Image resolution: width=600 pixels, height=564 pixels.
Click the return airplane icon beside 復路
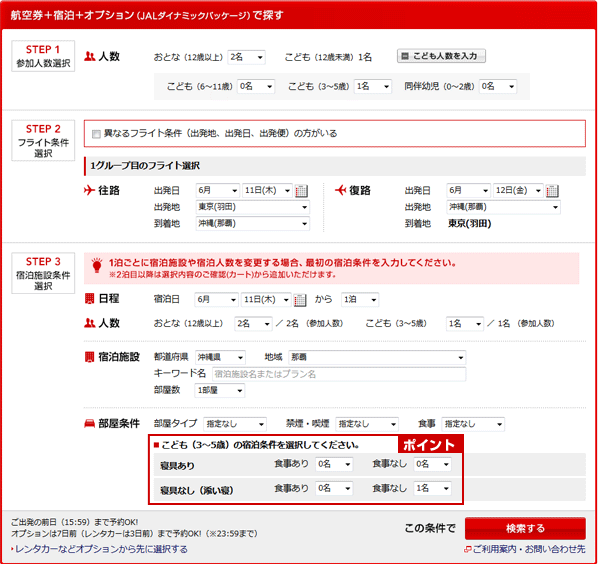tap(340, 190)
